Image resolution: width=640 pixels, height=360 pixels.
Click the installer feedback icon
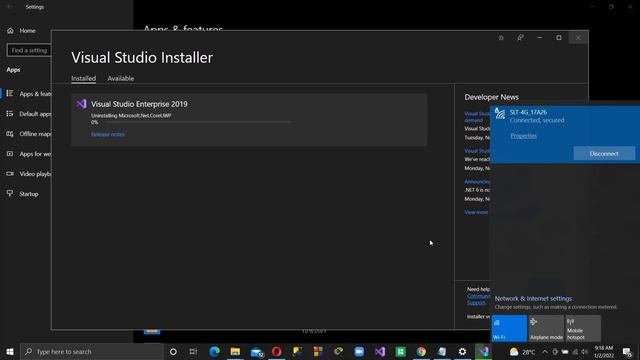pyautogui.click(x=520, y=38)
